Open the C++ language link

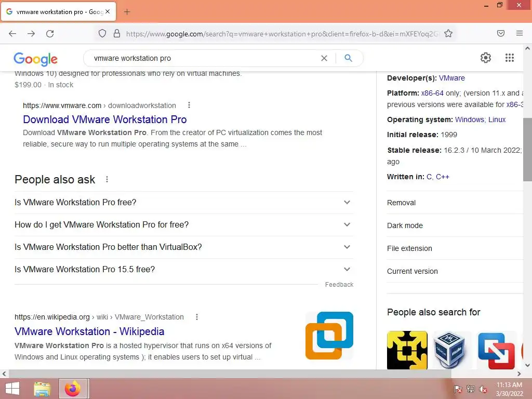[x=443, y=177]
